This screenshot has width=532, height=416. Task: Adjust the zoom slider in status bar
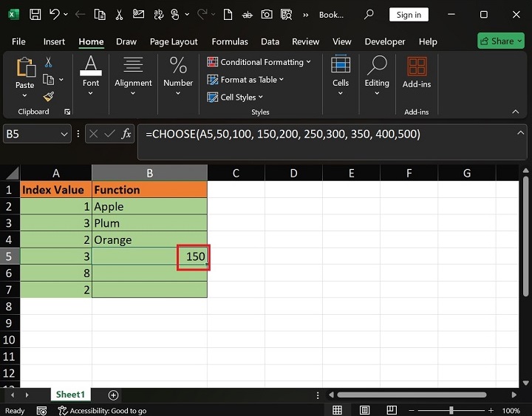pyautogui.click(x=451, y=410)
